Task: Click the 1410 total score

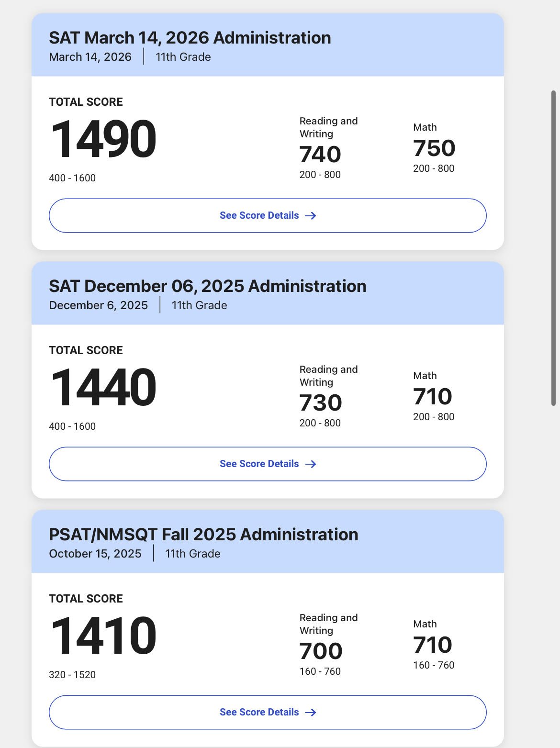Action: [x=103, y=636]
